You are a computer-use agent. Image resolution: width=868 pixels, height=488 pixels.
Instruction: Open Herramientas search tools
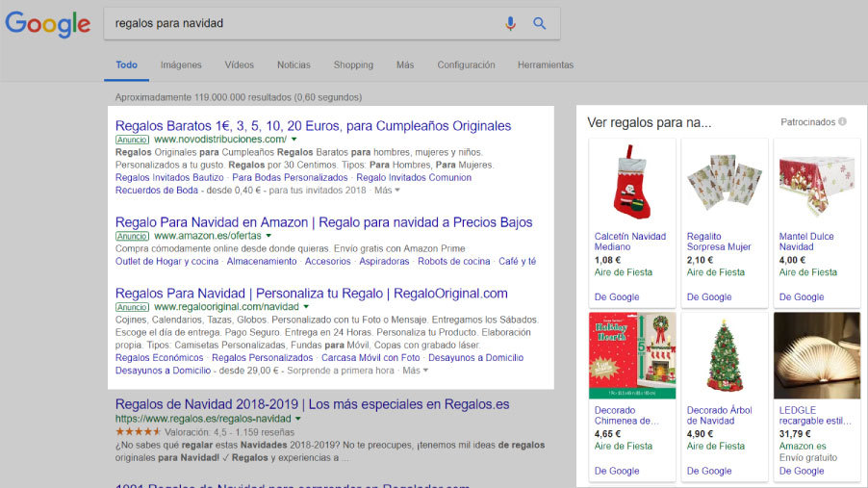coord(545,65)
